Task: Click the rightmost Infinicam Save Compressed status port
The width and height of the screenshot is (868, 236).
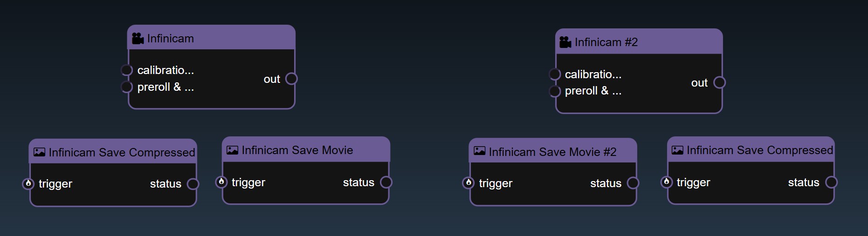Action: (x=831, y=182)
